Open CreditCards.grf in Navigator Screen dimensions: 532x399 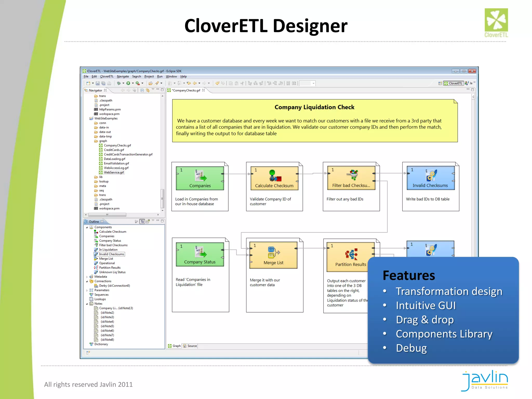[114, 150]
